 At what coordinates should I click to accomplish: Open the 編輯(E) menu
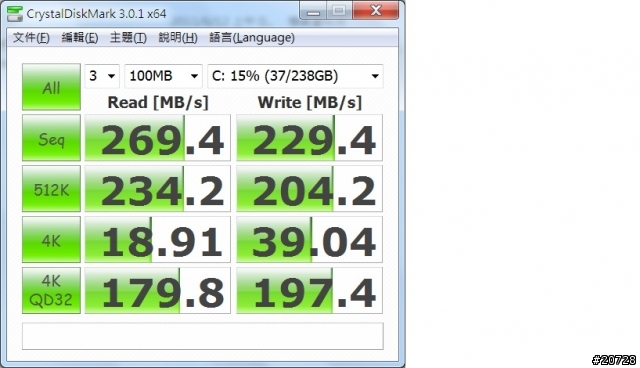coord(80,38)
